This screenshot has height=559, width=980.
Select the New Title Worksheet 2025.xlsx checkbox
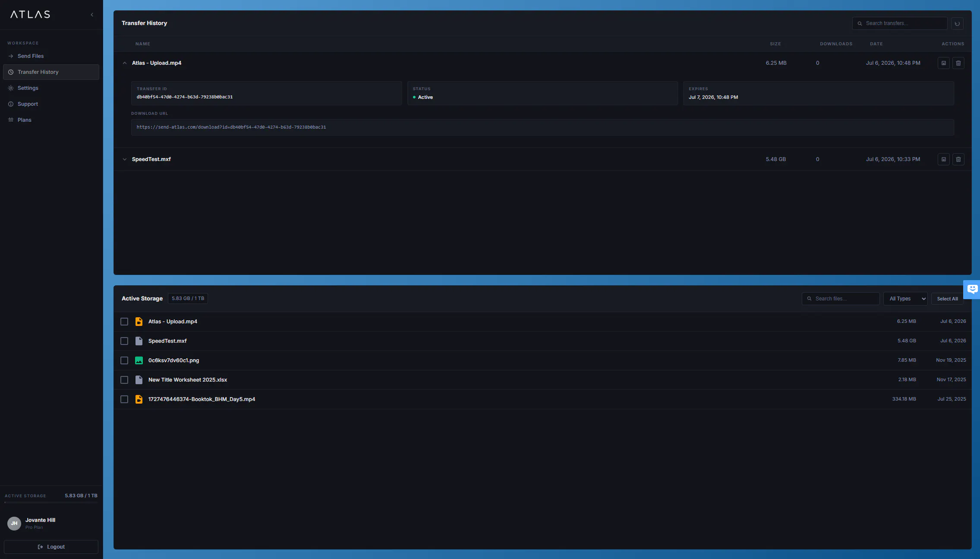(124, 380)
